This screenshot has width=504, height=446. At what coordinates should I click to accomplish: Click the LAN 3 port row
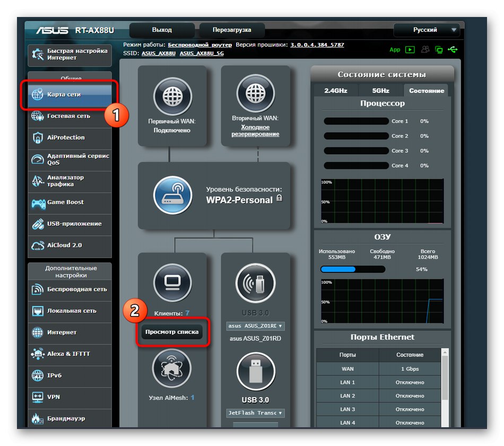click(378, 409)
